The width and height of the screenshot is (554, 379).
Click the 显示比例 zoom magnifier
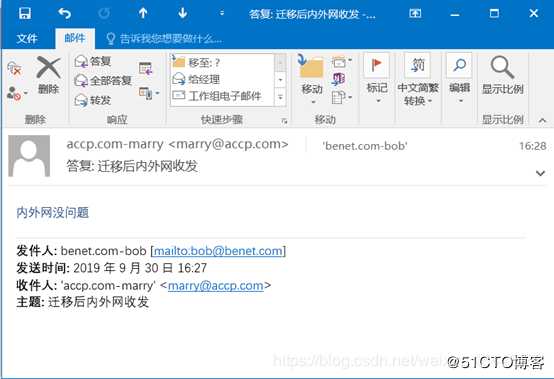[x=502, y=75]
